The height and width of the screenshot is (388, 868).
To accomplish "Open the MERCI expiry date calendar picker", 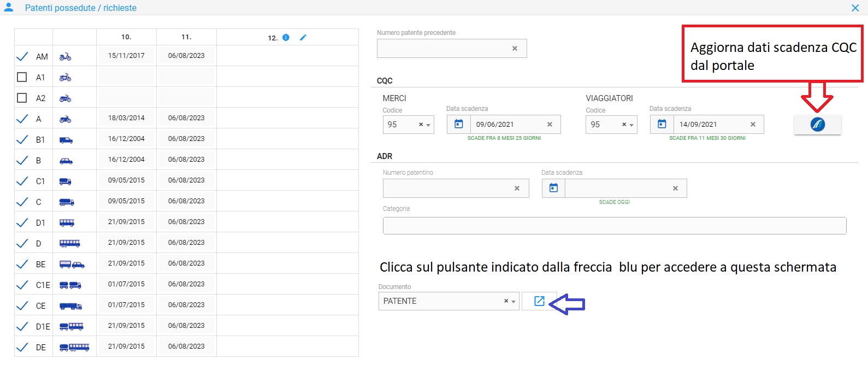I will (459, 125).
